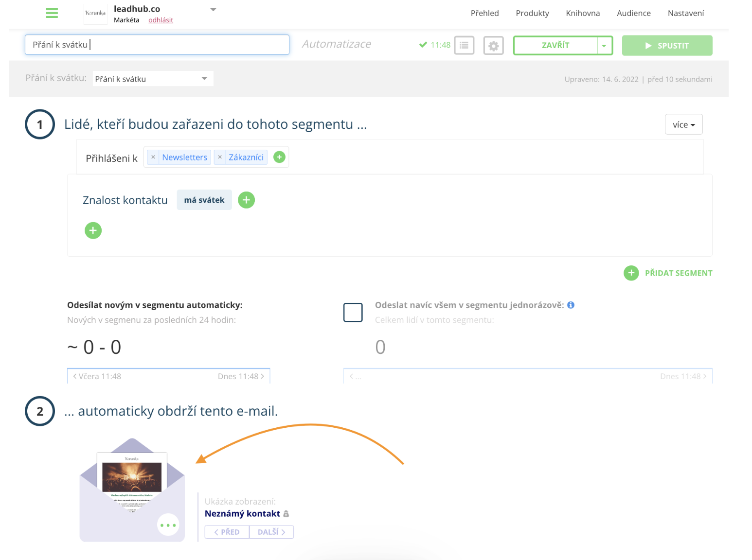Go to previous period Včera 11:48
The height and width of the screenshot is (560, 752).
(x=97, y=376)
